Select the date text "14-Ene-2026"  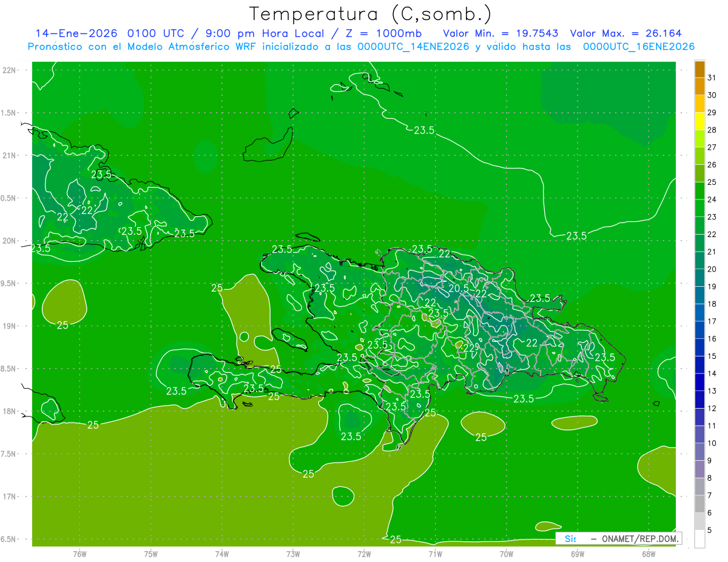76,33
